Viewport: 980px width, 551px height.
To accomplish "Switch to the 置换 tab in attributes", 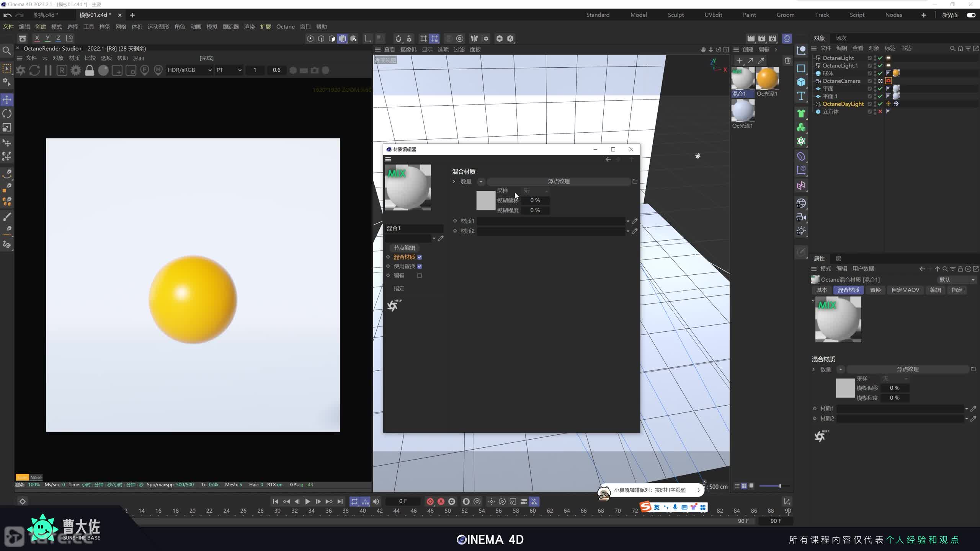I will pos(875,290).
